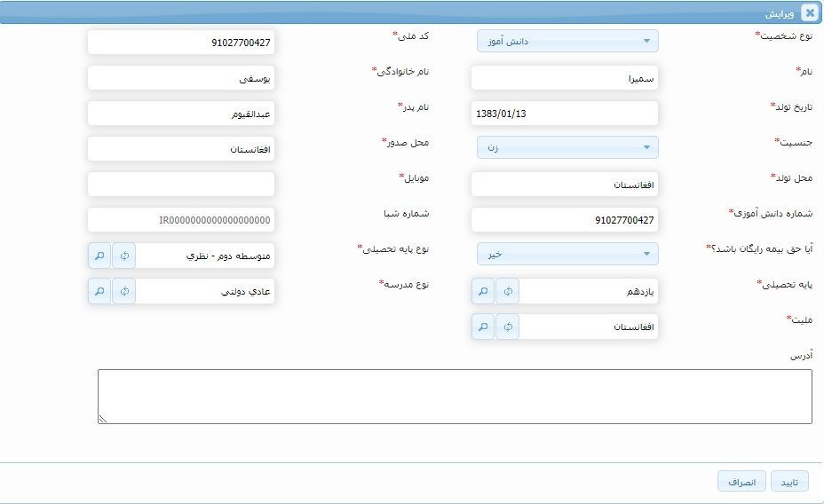Select the تاریخ تولد date field
Viewport: 824px width, 504px height.
(x=564, y=114)
